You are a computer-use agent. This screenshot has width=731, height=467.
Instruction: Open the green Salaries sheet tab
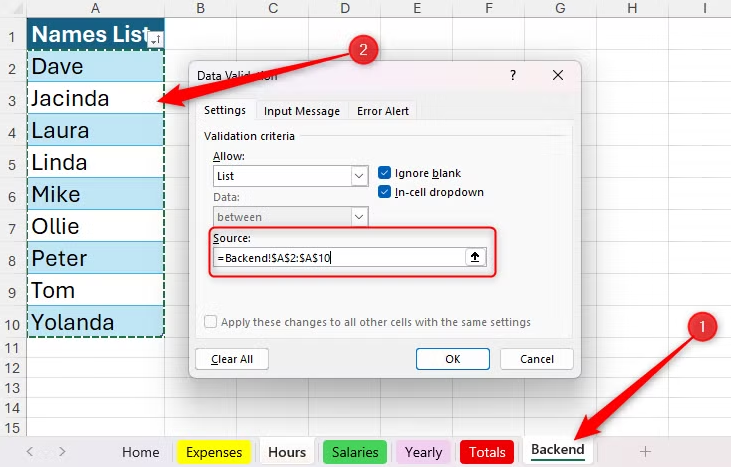(x=355, y=452)
